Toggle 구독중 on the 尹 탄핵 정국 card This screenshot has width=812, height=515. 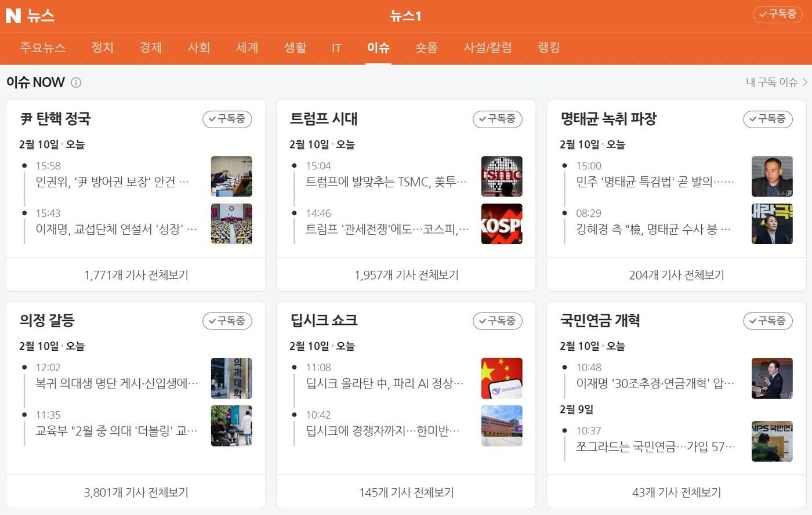[x=227, y=119]
